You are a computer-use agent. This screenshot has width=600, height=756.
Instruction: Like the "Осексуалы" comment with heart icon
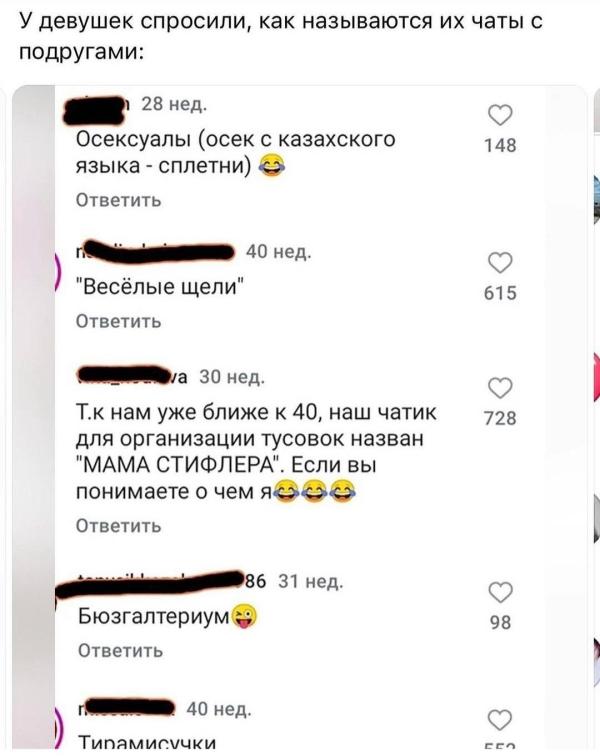pos(500,115)
